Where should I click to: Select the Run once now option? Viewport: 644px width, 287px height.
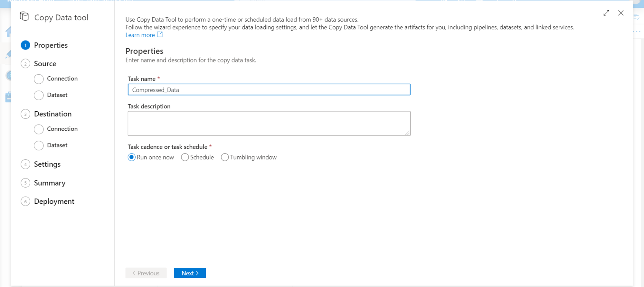coord(131,157)
